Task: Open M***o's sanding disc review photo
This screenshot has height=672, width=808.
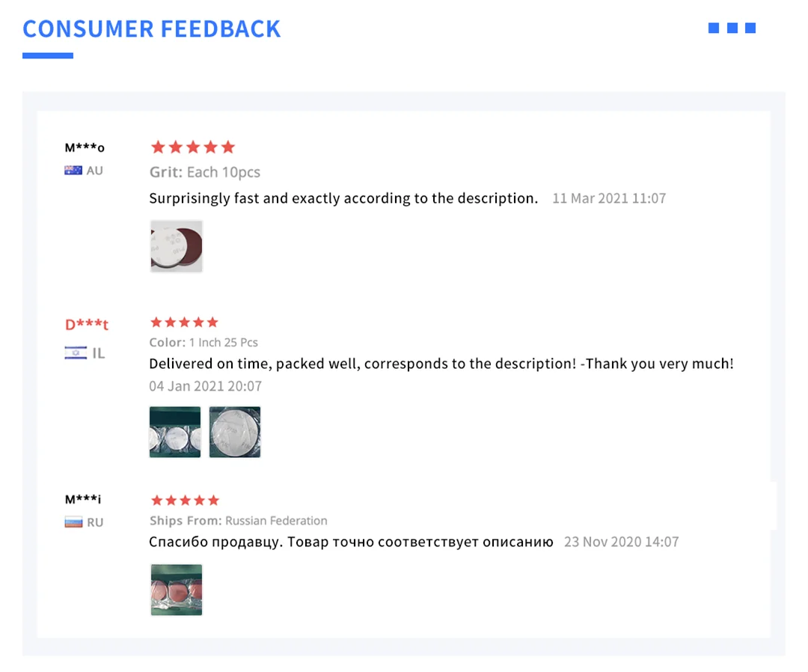Action: (x=177, y=246)
